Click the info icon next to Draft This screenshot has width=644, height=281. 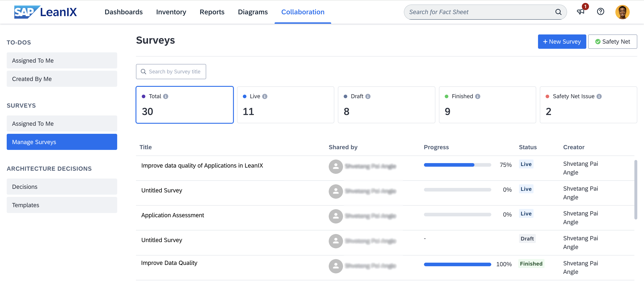tap(368, 96)
